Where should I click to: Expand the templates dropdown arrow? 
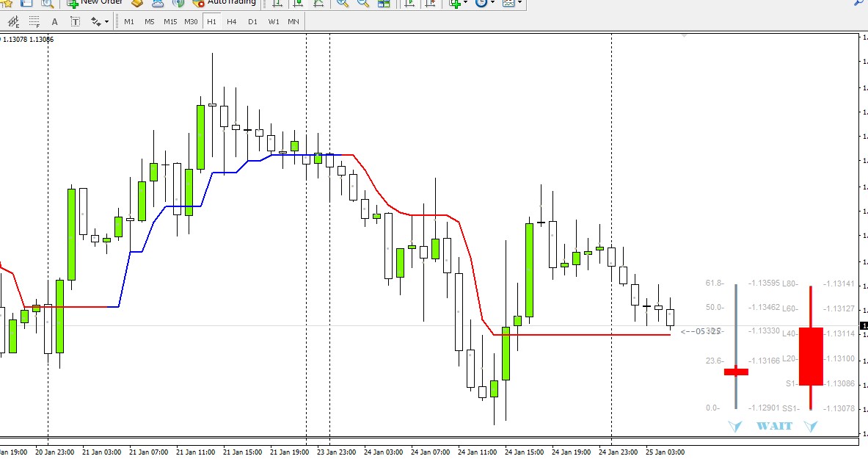click(x=519, y=3)
